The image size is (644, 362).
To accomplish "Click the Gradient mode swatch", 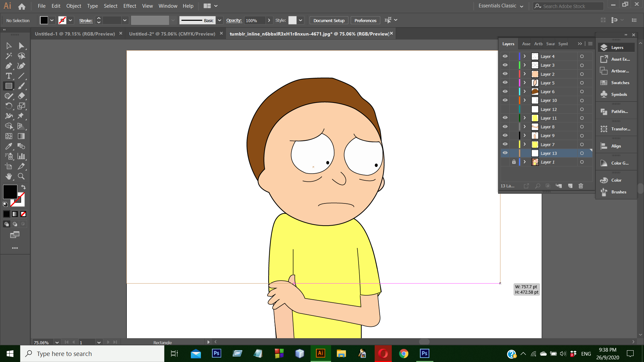I will coord(15,214).
